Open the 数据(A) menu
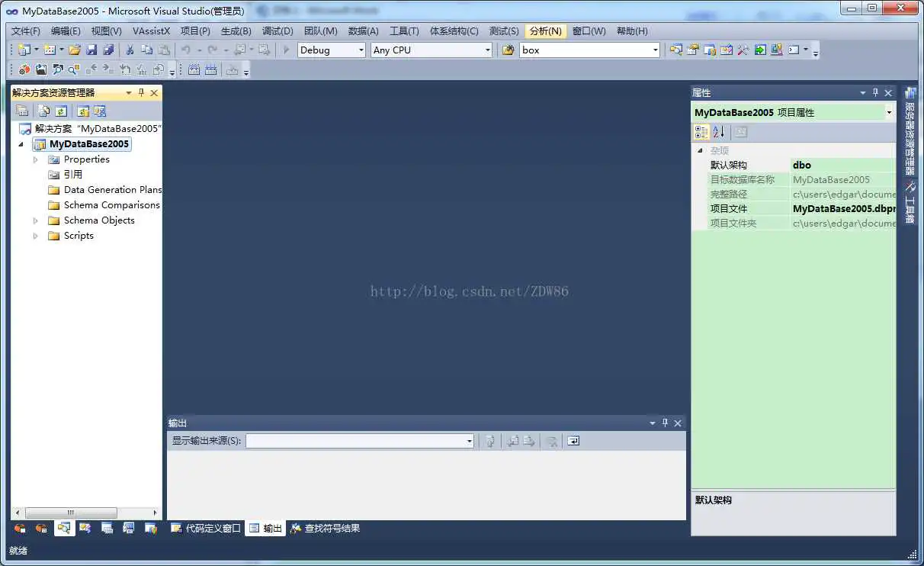This screenshot has height=566, width=924. (363, 31)
